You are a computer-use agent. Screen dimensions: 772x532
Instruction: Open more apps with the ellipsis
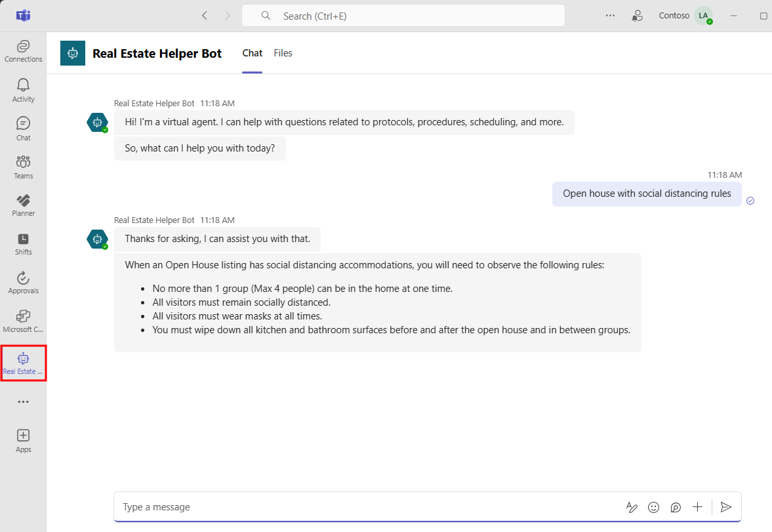point(23,401)
